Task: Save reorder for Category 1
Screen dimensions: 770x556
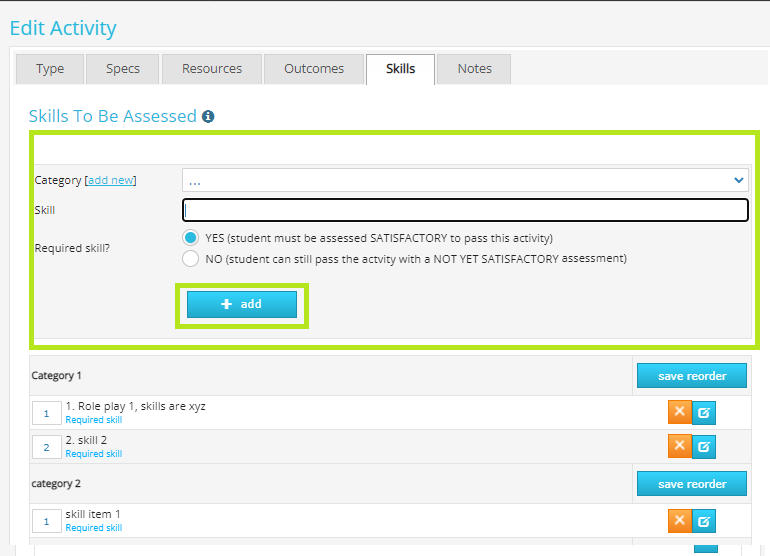Action: point(691,376)
